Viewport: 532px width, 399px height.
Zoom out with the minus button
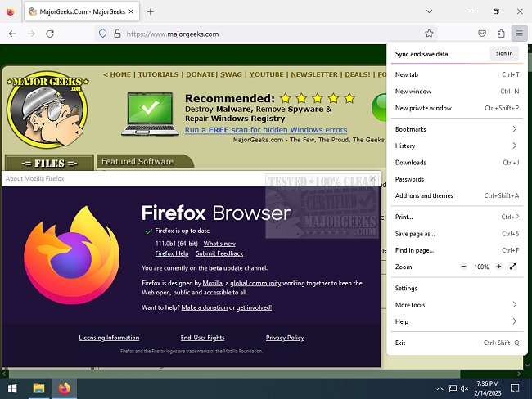coord(464,267)
